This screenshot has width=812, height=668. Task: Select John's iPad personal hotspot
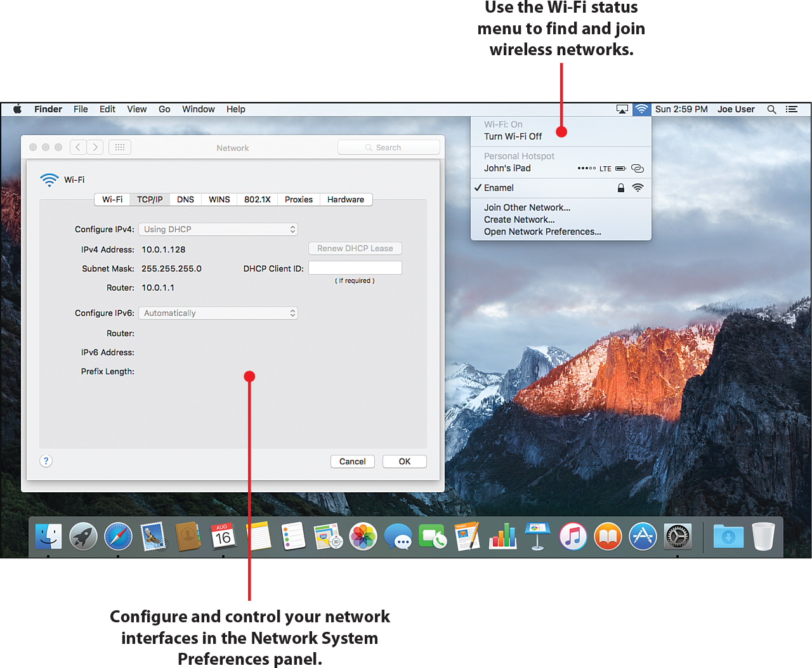pyautogui.click(x=561, y=168)
